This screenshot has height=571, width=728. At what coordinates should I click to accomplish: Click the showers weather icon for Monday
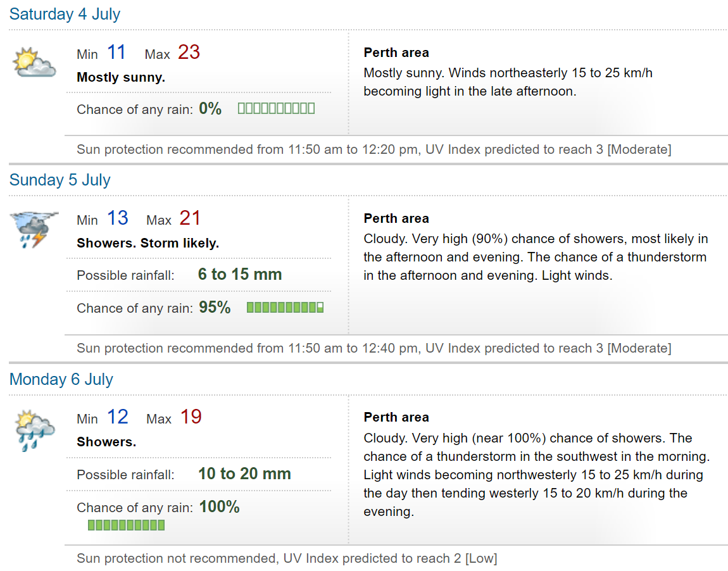click(34, 430)
